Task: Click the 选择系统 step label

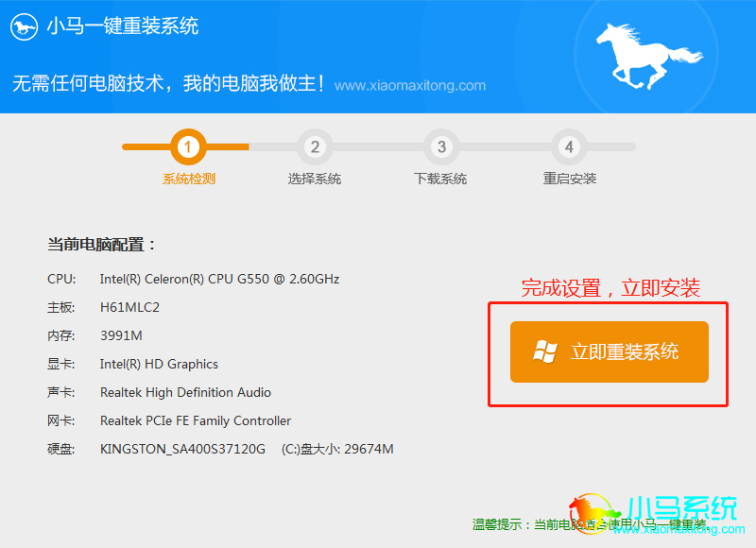Action: coord(315,179)
